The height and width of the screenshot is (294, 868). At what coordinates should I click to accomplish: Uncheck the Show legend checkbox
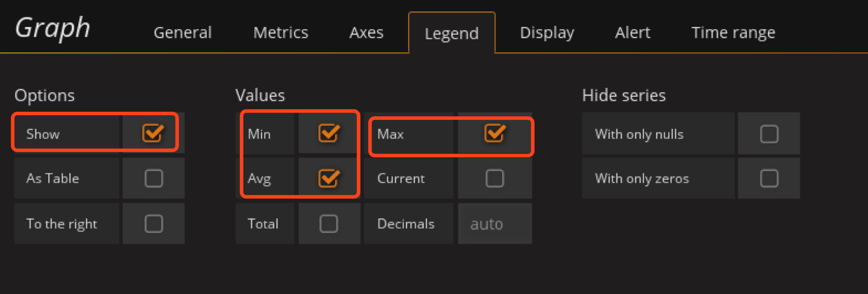(x=152, y=133)
